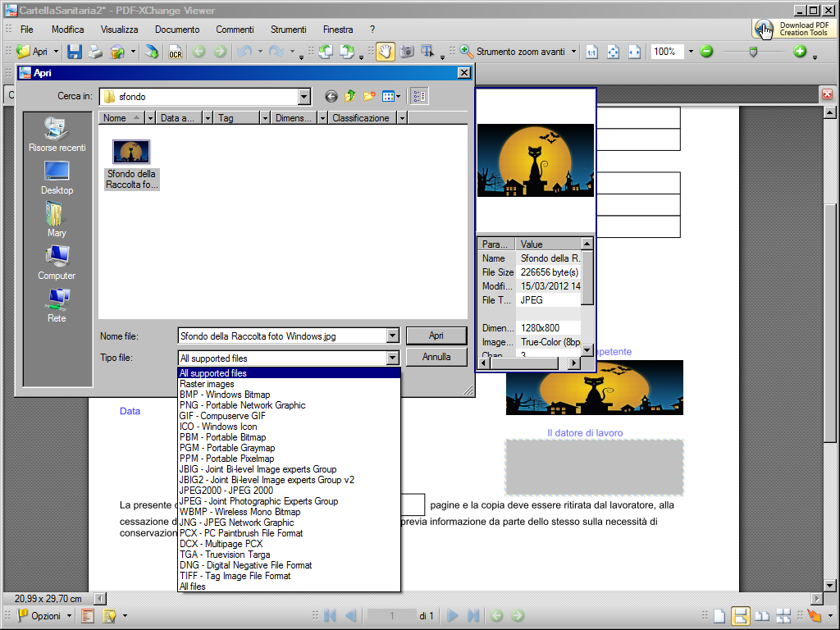Click the Print icon in toolbar
840x630 pixels.
96,52
